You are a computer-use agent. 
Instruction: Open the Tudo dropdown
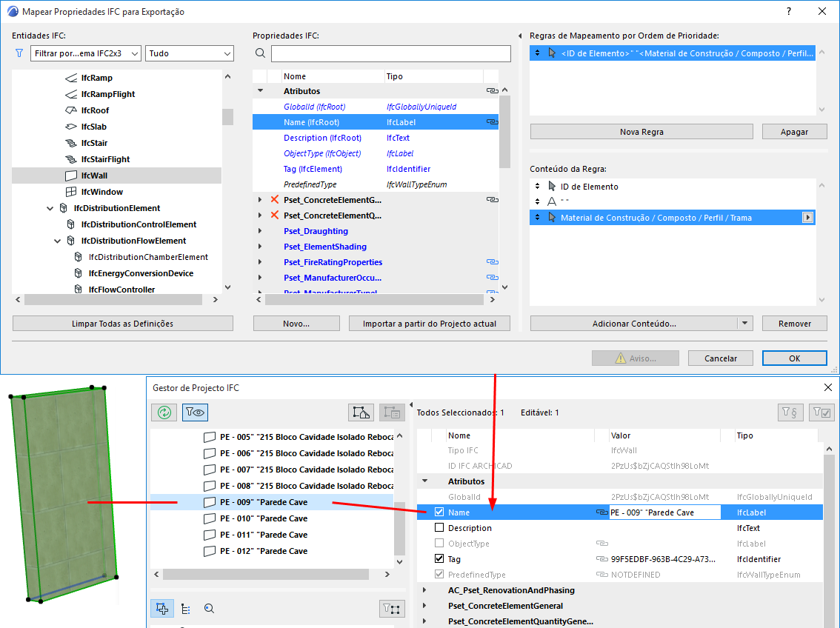point(190,53)
